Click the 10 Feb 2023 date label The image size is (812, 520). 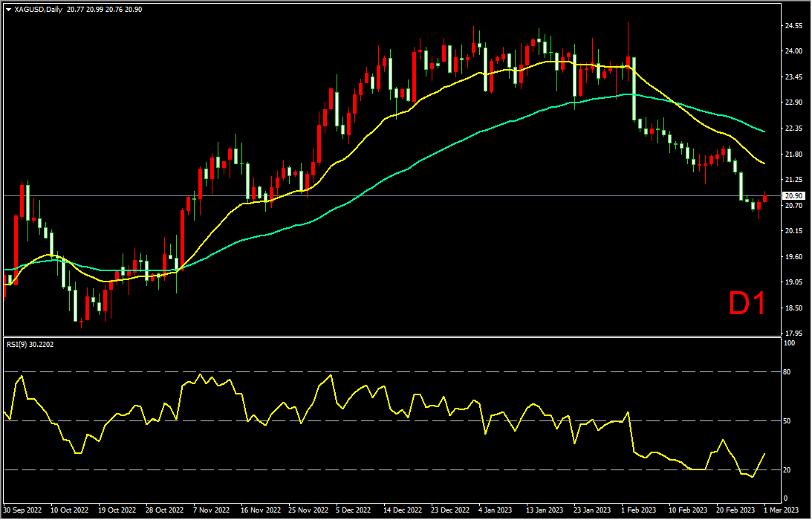click(x=686, y=510)
